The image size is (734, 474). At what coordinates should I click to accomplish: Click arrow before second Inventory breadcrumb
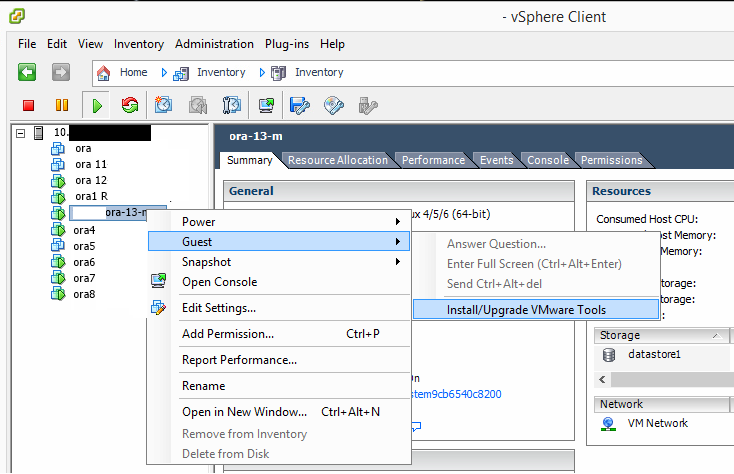point(262,73)
